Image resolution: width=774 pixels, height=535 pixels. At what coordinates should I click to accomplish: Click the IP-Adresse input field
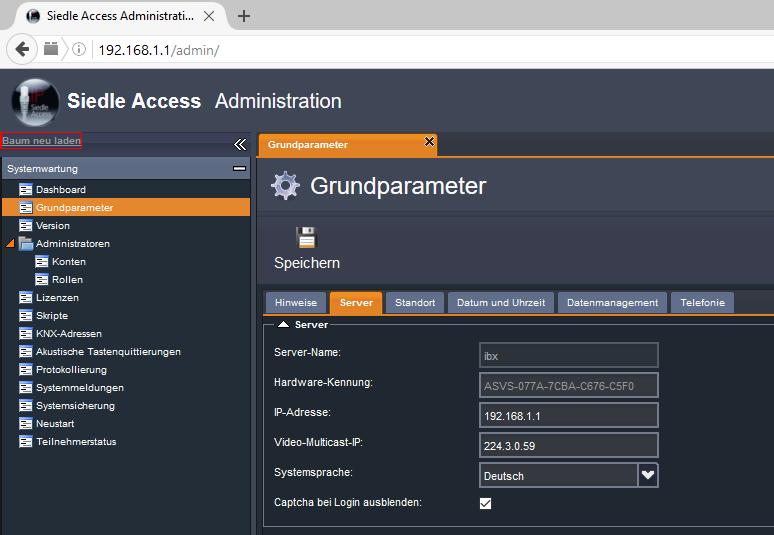569,416
